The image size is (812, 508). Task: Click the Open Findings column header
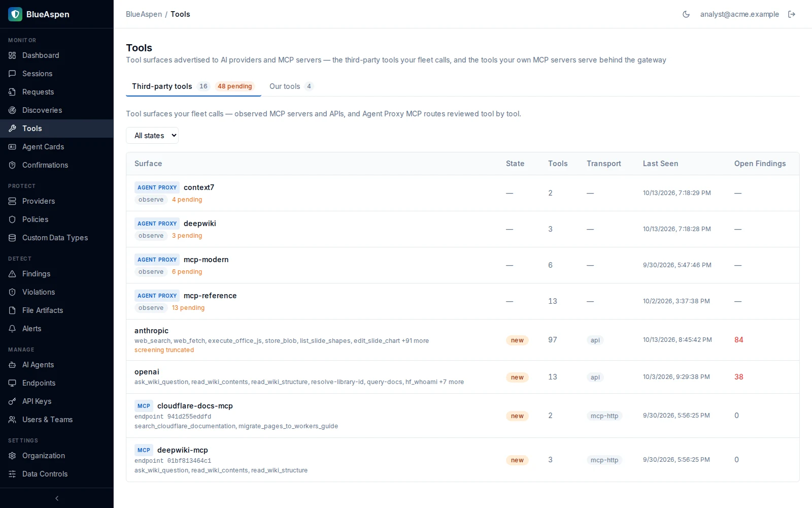tap(760, 164)
